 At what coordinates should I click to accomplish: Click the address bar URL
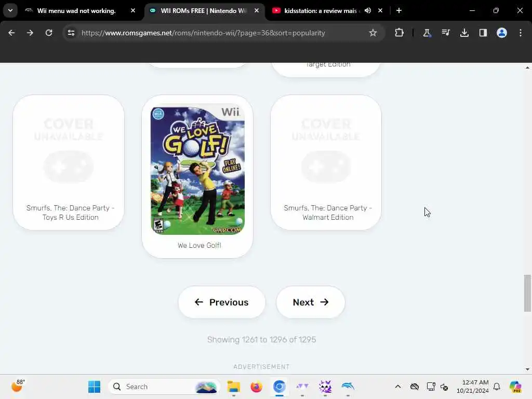point(203,33)
